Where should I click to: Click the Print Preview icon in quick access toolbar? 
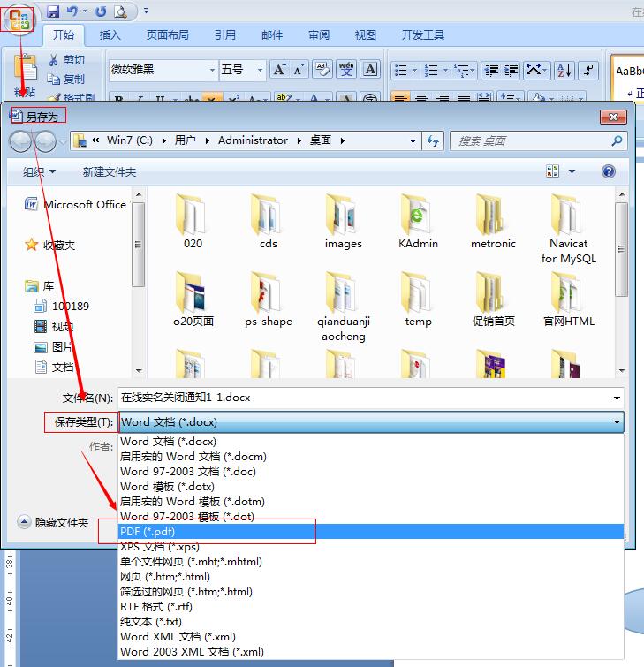pos(121,11)
